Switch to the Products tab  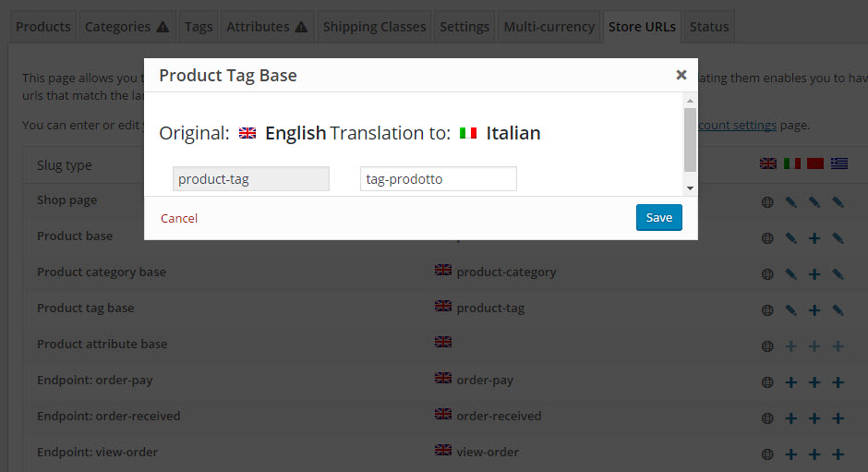[43, 27]
